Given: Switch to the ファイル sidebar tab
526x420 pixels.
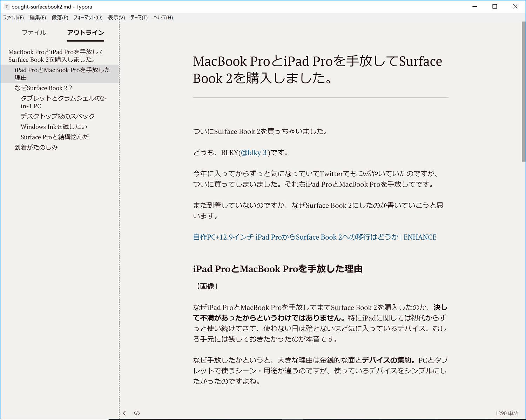Looking at the screenshot, I should 34,33.
